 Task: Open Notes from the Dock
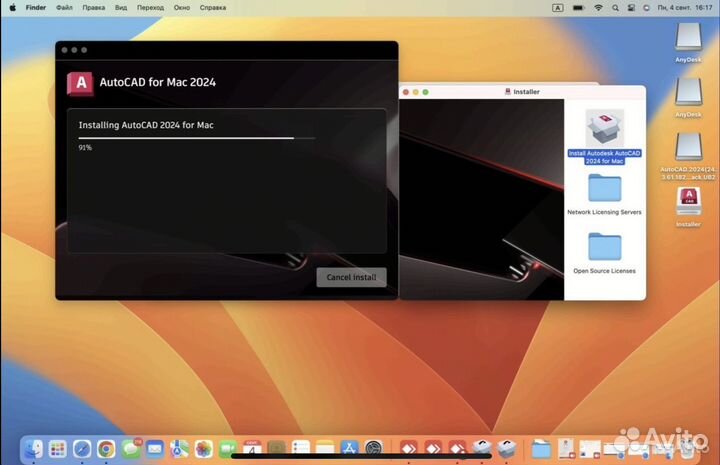tap(325, 448)
